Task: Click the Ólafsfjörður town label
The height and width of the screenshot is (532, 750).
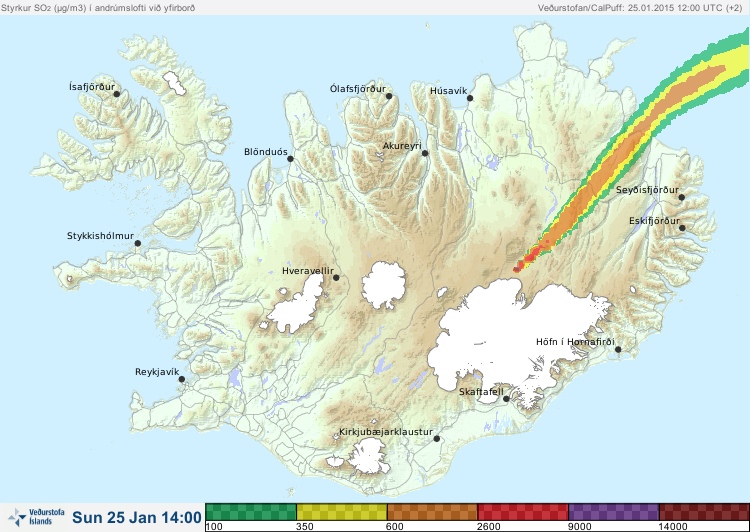Action: click(x=358, y=89)
